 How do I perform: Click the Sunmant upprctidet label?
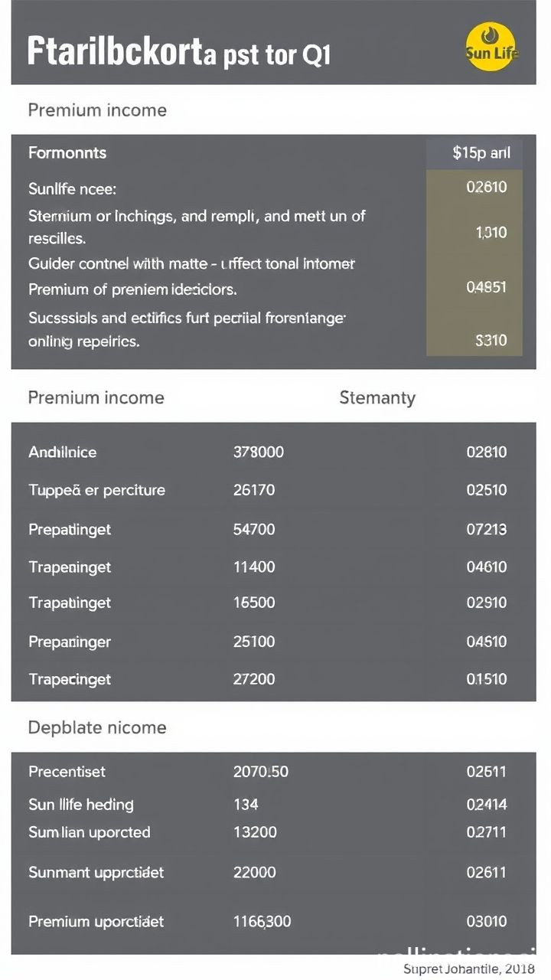tap(96, 872)
